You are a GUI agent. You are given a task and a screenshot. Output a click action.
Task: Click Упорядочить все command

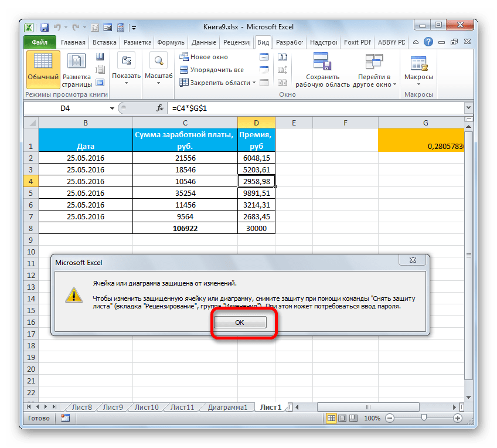[x=212, y=70]
